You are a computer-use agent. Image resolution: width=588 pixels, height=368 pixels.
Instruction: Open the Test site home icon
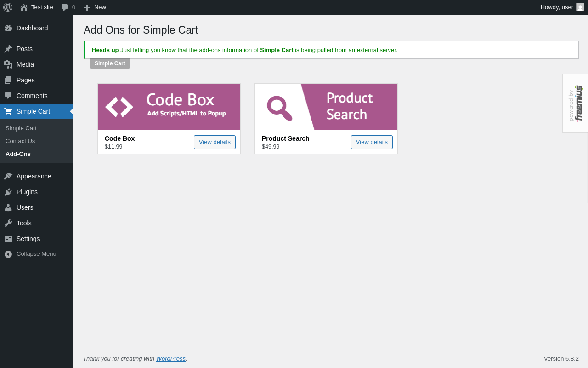(x=24, y=7)
